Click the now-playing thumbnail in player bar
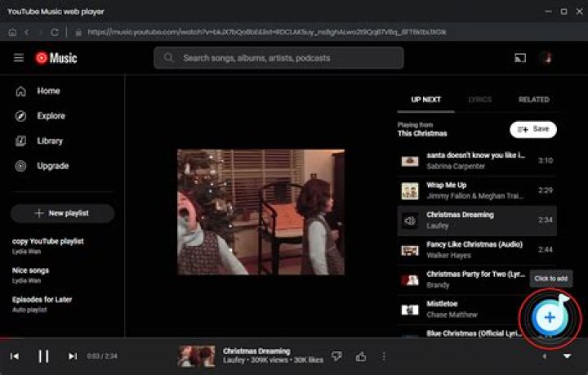This screenshot has width=588, height=375. (197, 356)
